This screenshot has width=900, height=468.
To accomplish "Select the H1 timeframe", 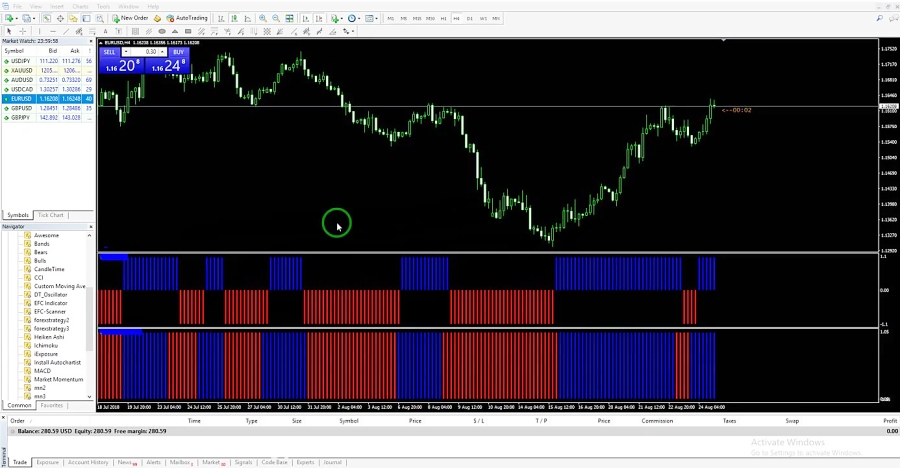I will 443,18.
